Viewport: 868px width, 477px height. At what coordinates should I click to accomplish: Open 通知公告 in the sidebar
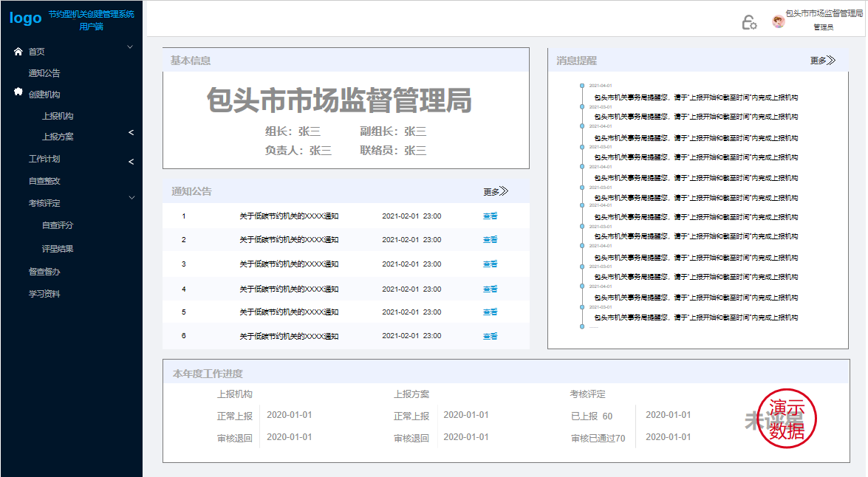point(44,73)
